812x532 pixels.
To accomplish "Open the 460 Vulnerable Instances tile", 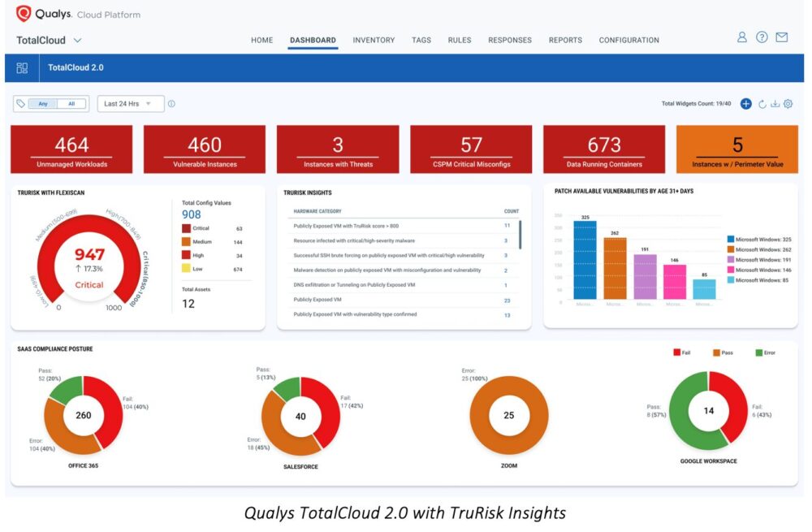I will pos(205,149).
